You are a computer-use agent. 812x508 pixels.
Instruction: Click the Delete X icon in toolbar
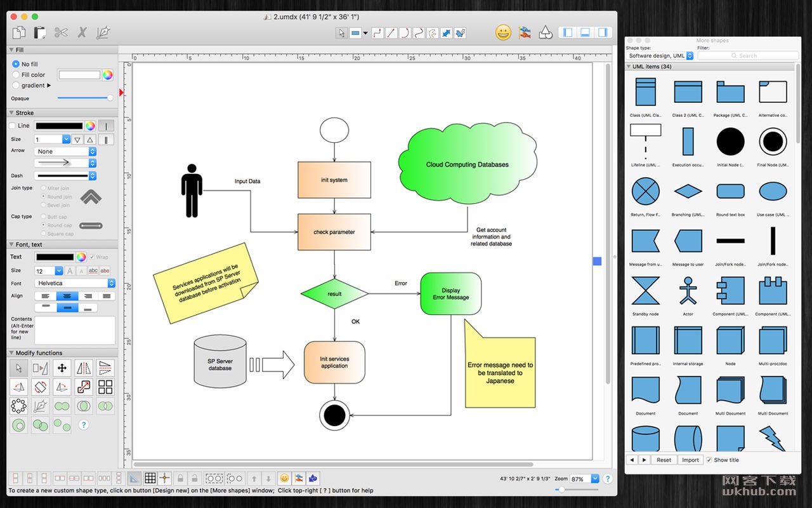(82, 32)
